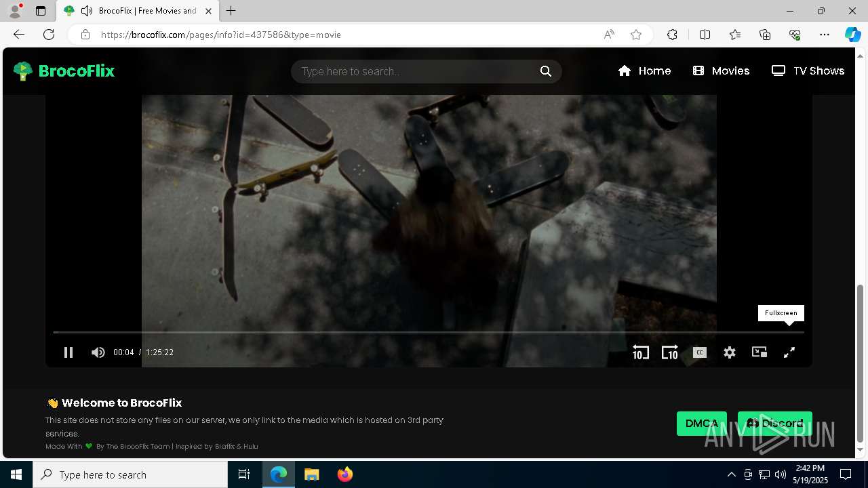Open Task View on taskbar

244,474
